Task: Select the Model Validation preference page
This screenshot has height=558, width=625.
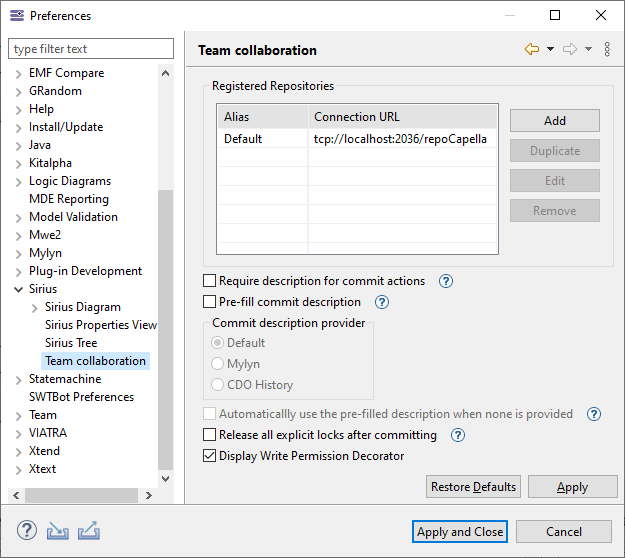Action: (x=73, y=217)
